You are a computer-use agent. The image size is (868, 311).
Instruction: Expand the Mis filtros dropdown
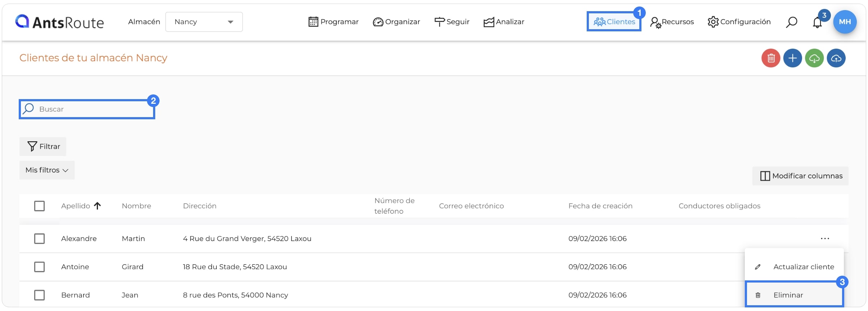point(47,170)
